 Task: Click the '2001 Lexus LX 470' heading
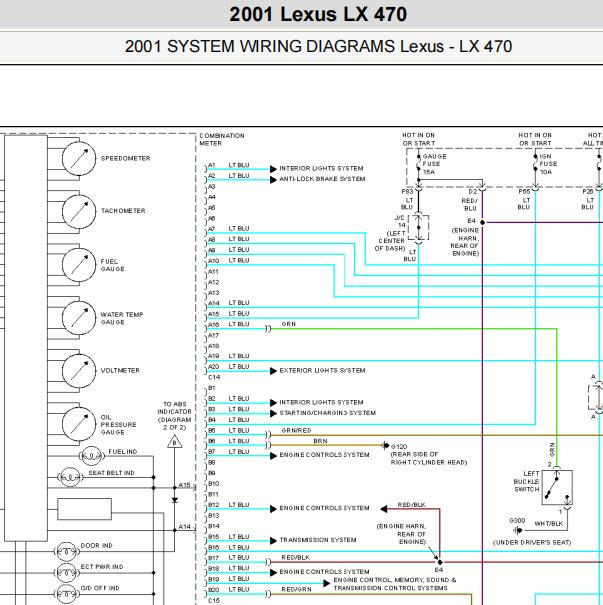coord(318,15)
